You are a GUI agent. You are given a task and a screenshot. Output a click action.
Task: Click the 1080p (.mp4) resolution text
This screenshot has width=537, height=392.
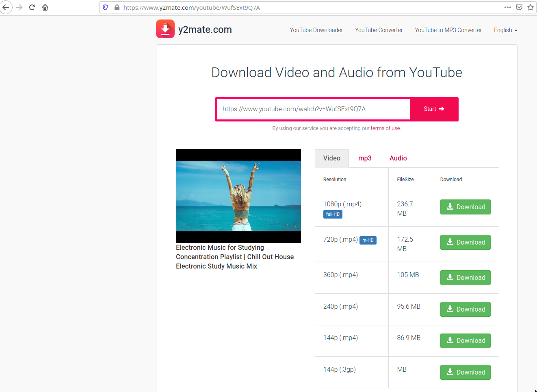[x=342, y=204]
